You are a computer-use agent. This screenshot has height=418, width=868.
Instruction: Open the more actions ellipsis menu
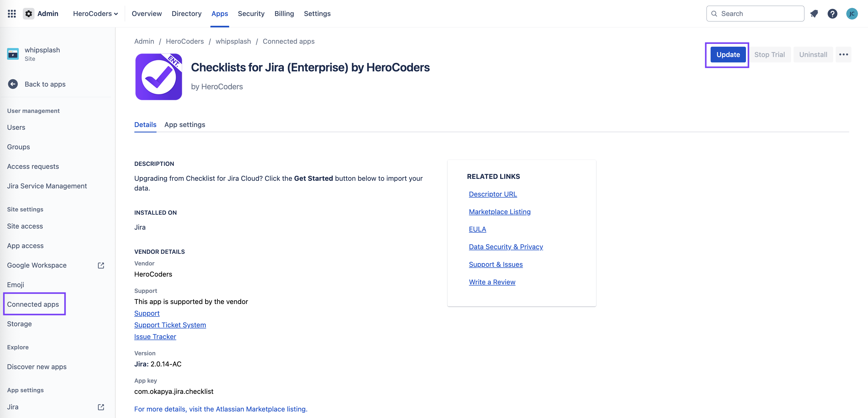pos(843,55)
